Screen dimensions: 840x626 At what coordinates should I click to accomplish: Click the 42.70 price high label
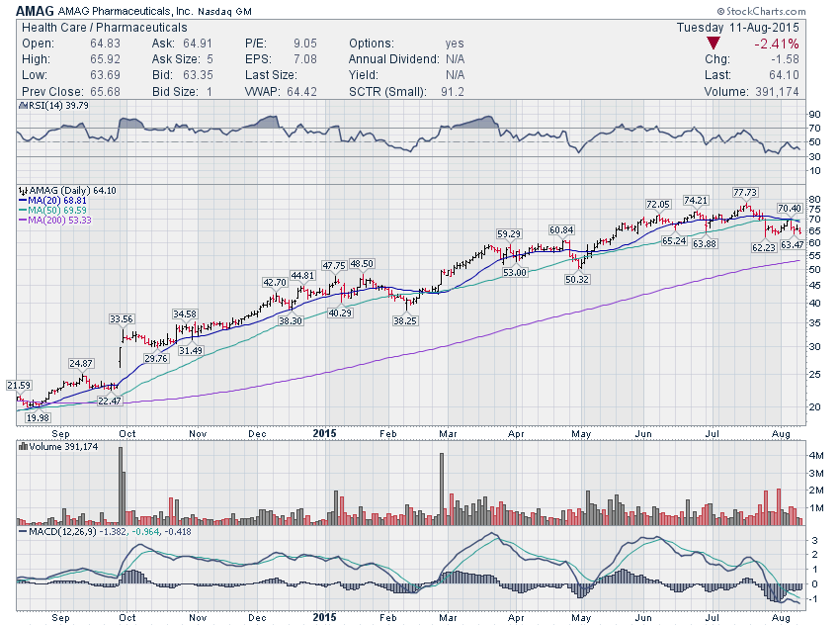[x=275, y=283]
